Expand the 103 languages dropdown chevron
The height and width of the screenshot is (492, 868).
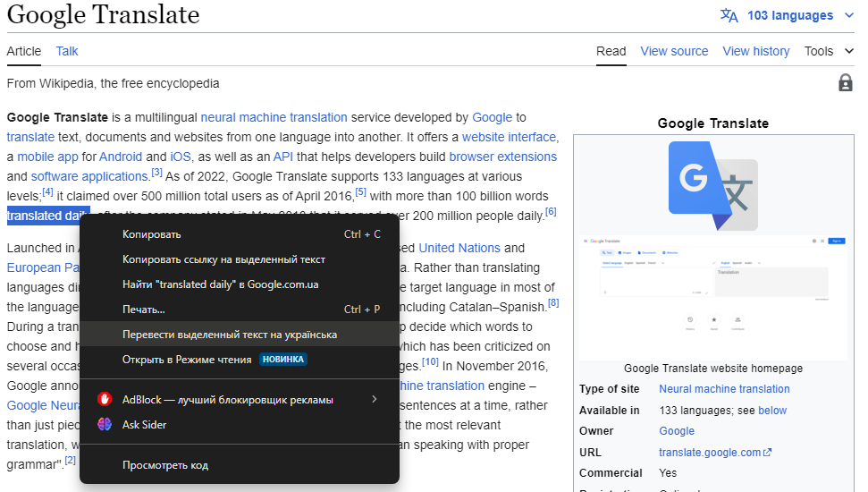tap(849, 15)
